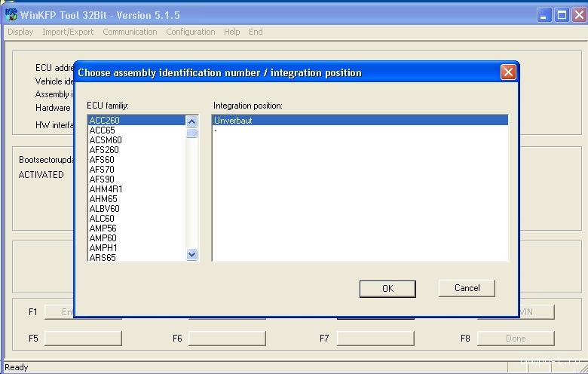This screenshot has width=588, height=374.
Task: Select AFS260 ECU family entry
Action: [x=103, y=150]
